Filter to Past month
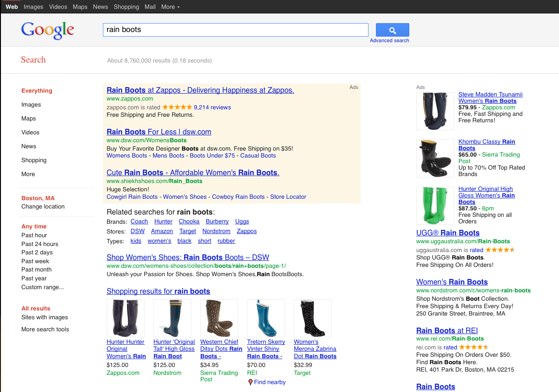The image size is (559, 392). point(37,270)
